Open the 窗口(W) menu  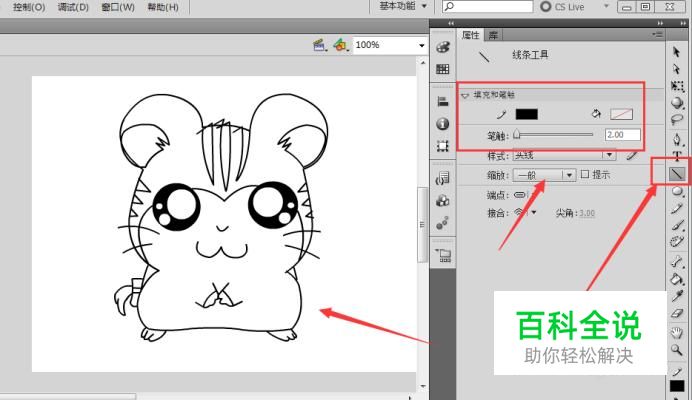coord(118,7)
